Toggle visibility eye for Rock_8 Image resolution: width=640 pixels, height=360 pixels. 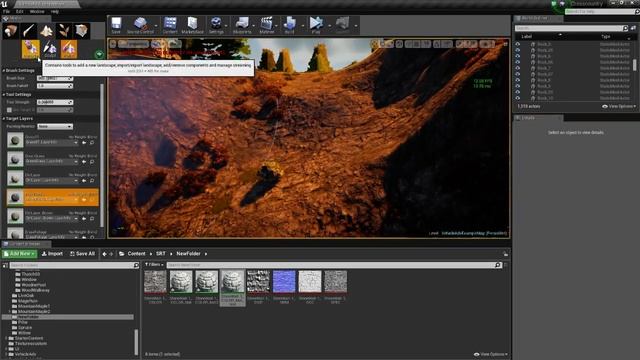(x=518, y=80)
